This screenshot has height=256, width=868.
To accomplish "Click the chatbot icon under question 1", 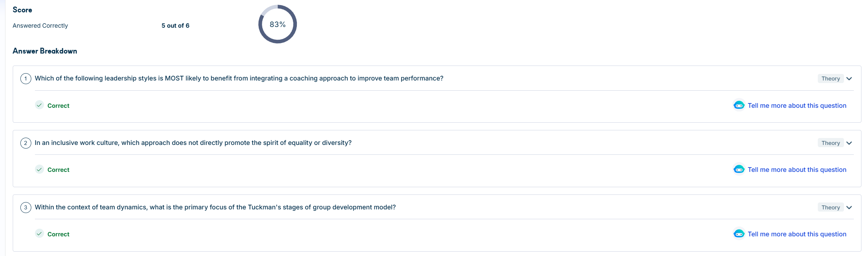I will point(739,105).
